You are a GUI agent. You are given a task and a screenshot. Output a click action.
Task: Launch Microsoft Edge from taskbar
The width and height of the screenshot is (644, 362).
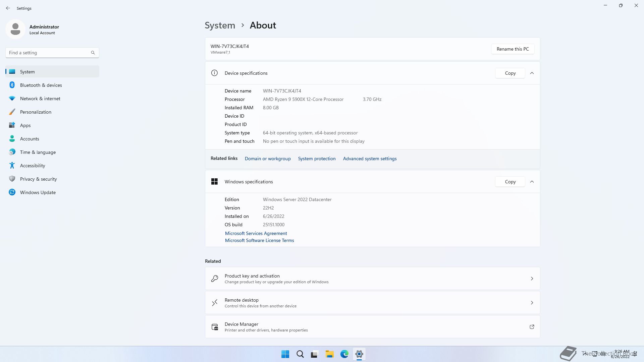tap(344, 354)
